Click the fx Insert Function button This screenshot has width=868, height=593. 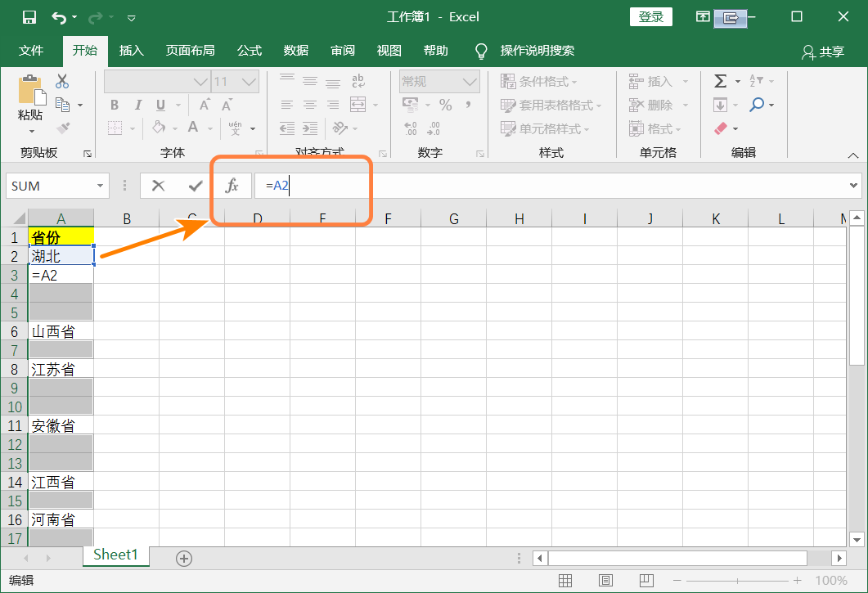(x=232, y=186)
